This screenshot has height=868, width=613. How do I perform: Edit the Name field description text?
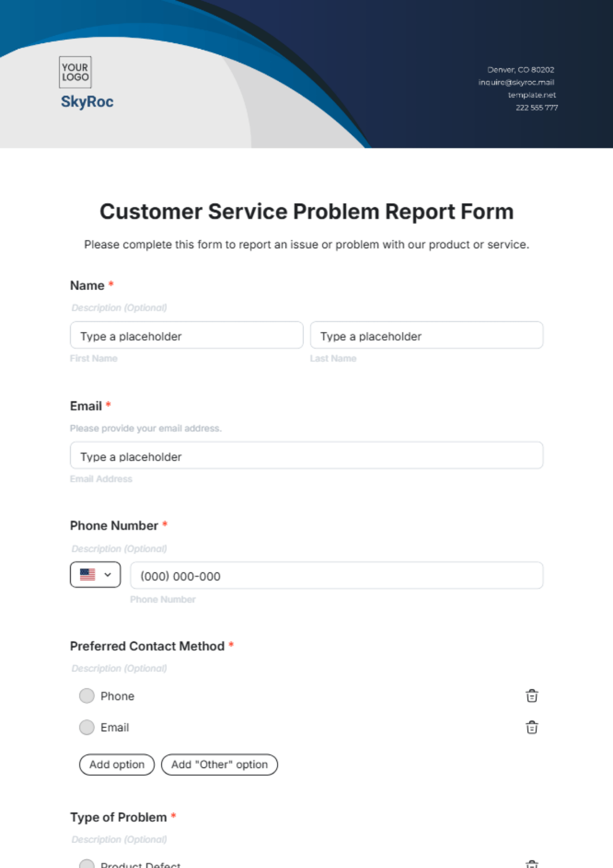pyautogui.click(x=120, y=308)
